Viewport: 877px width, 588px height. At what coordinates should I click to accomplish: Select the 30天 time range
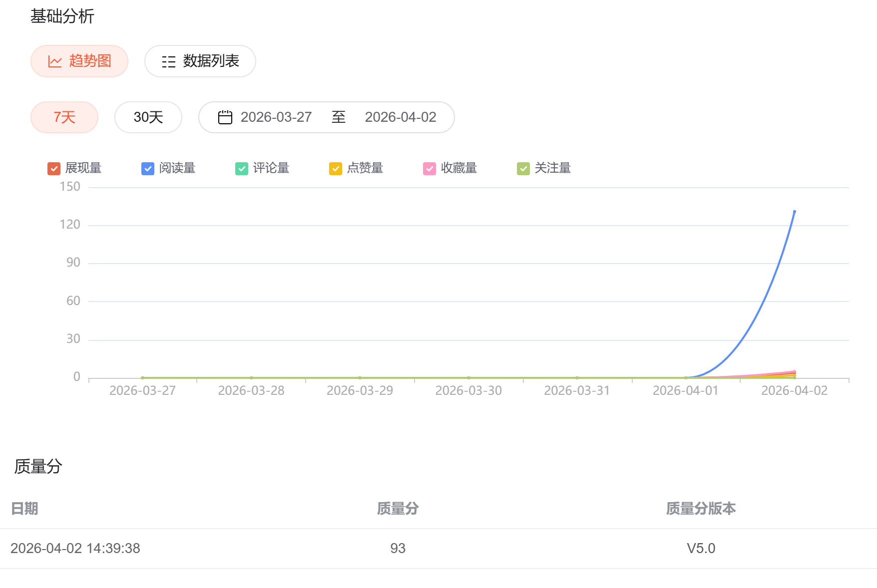[148, 117]
